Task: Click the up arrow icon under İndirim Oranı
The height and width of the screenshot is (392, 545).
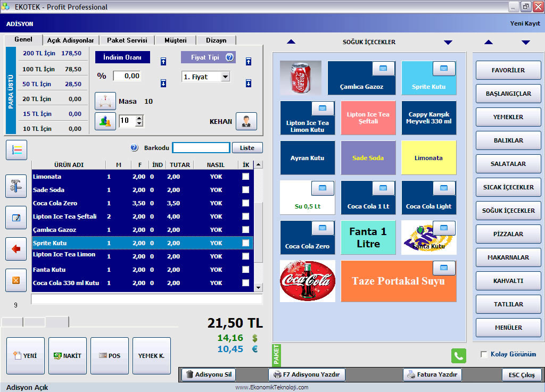Action: coord(163,62)
